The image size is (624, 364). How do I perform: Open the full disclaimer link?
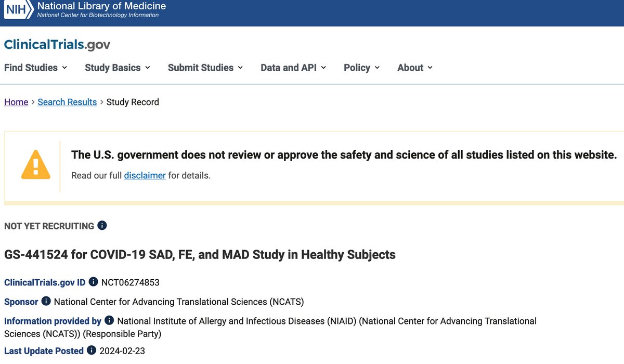tap(145, 175)
